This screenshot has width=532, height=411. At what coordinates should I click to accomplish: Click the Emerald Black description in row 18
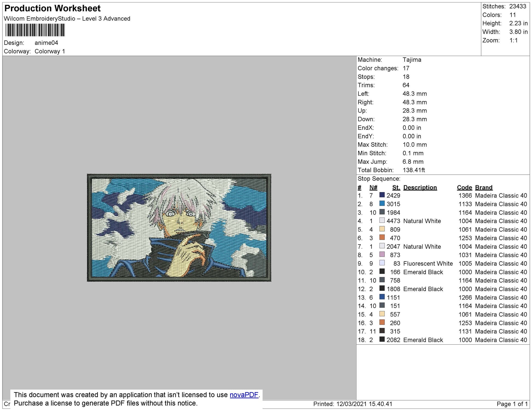423,340
